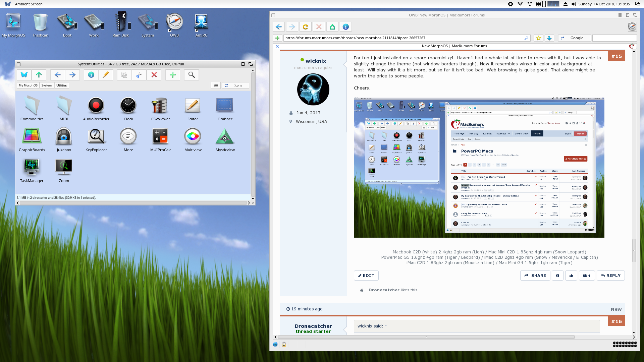Select the GraphicBoards icon
The height and width of the screenshot is (362, 644).
pos(32,139)
